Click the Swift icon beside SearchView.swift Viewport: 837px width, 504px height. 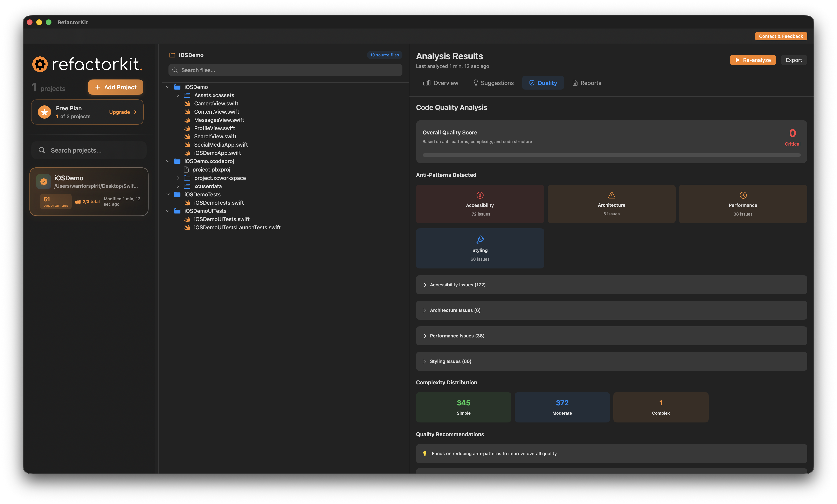187,136
